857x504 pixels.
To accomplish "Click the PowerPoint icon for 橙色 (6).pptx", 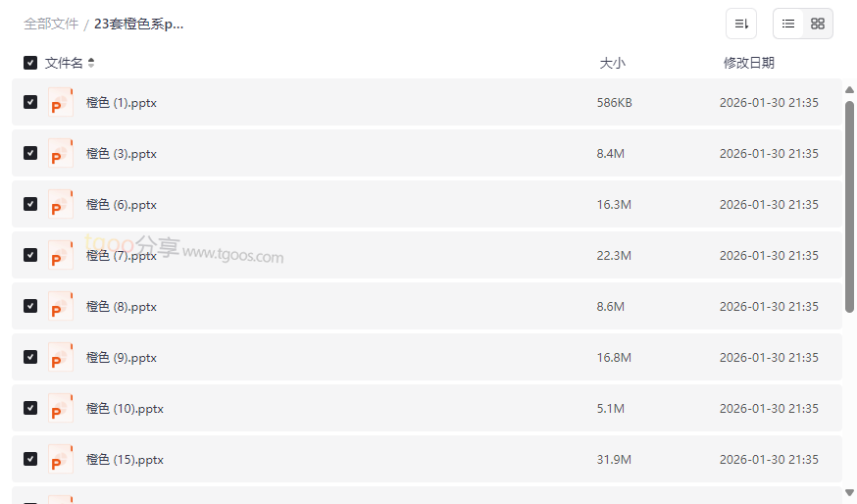I will point(61,204).
